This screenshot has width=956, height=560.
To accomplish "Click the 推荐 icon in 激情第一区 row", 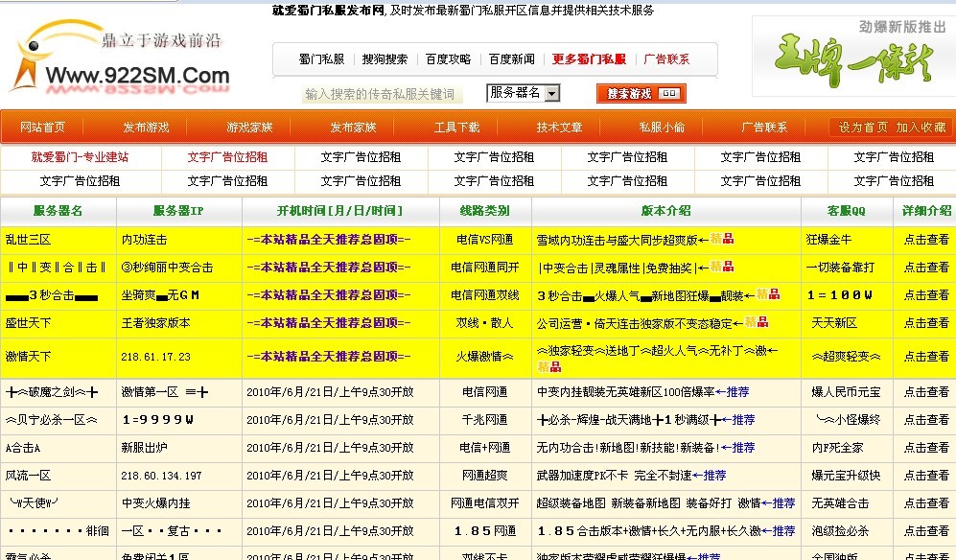I will point(738,392).
